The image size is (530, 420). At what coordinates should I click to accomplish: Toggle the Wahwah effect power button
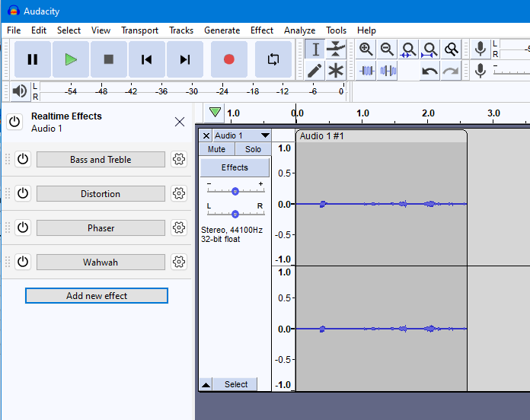coord(23,262)
